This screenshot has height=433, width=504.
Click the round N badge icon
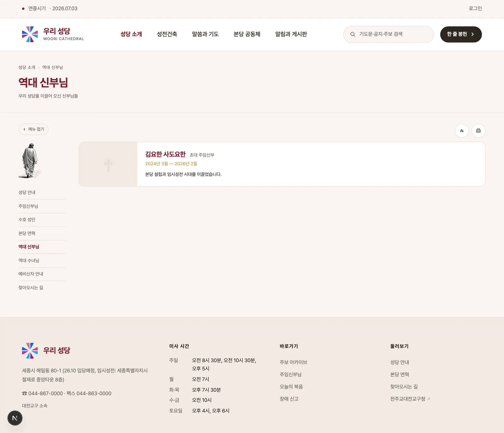pyautogui.click(x=15, y=418)
